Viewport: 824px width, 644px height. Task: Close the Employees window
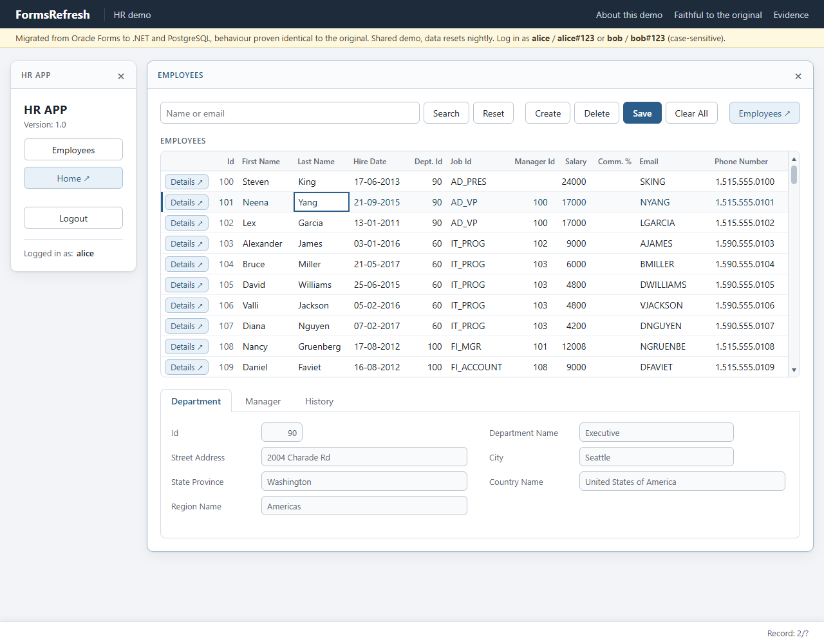point(798,76)
